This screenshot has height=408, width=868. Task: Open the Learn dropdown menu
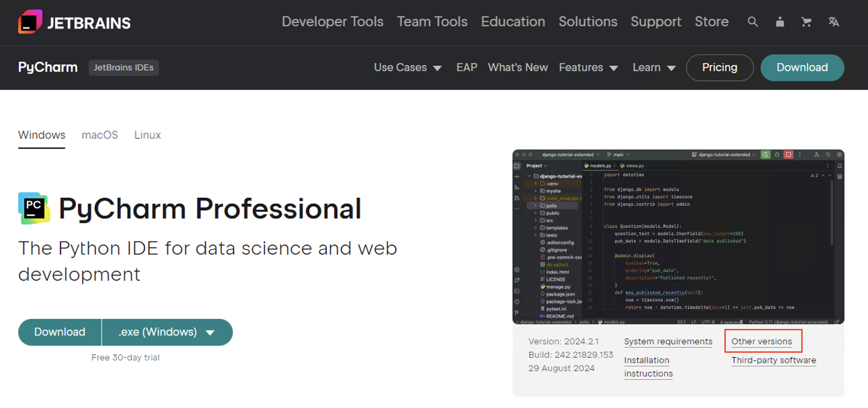(x=654, y=67)
